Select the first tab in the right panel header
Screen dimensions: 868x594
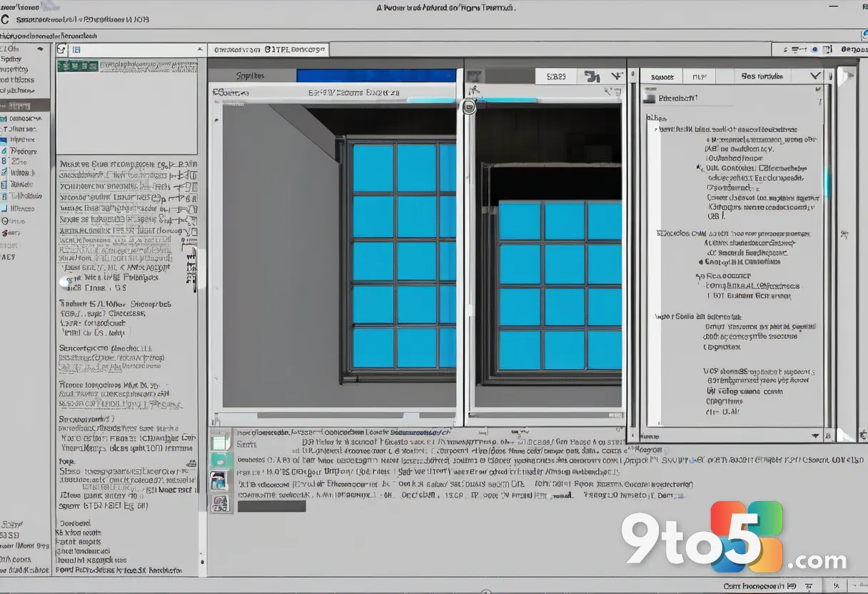[662, 76]
